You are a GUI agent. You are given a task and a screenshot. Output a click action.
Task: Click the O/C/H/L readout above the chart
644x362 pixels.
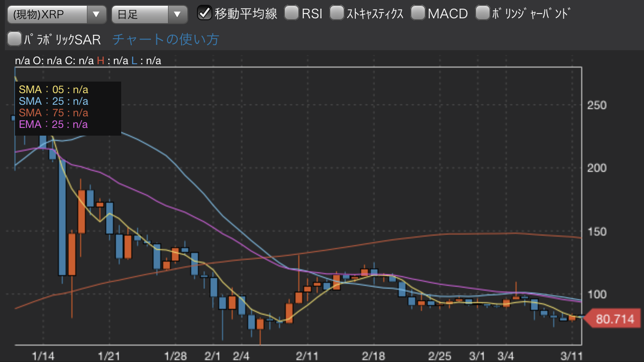pos(88,60)
